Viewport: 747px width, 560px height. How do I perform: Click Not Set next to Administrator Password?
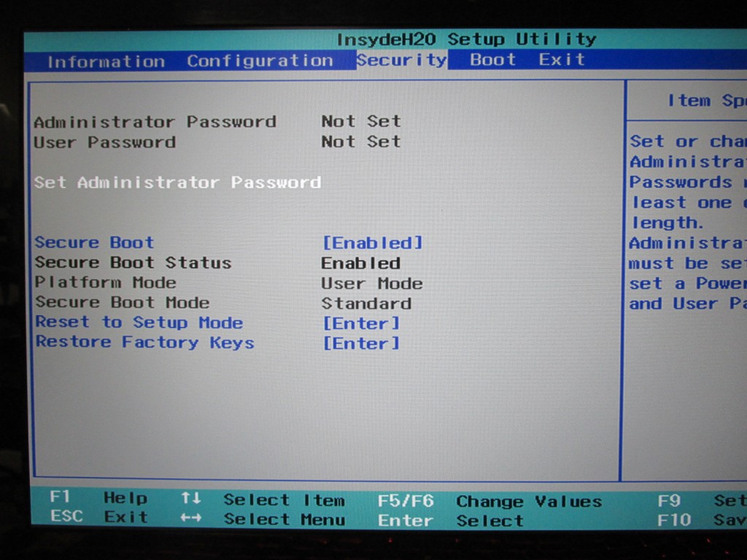pos(361,122)
